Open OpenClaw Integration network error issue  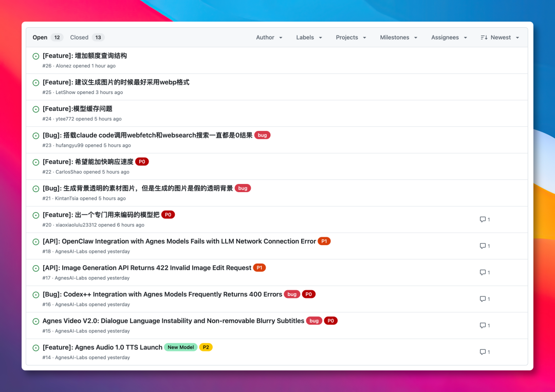tap(179, 241)
